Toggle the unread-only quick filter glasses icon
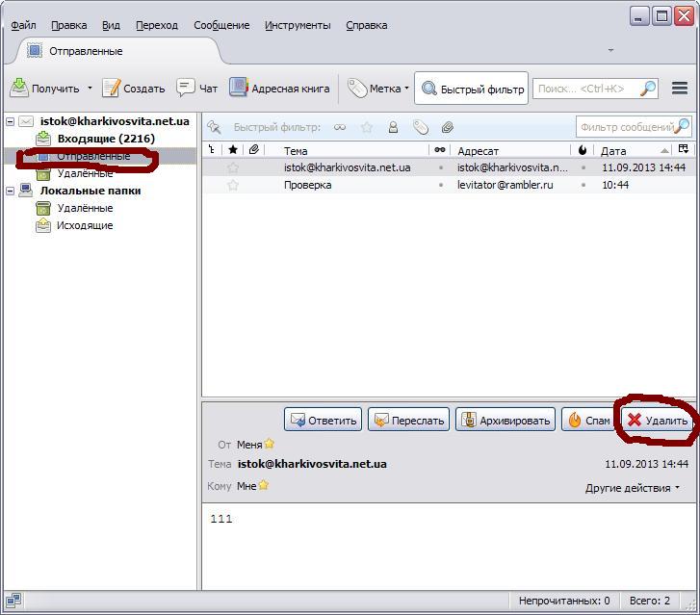 (340, 128)
